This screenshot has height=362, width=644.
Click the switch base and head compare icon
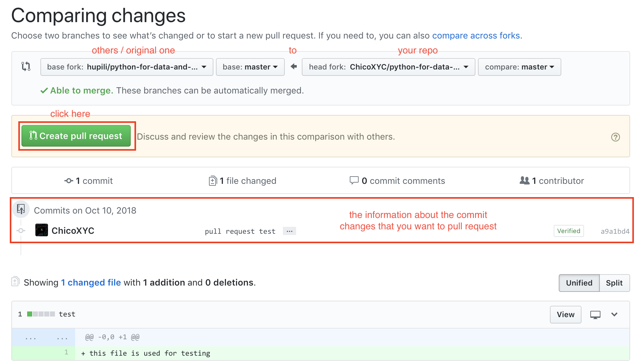[26, 67]
